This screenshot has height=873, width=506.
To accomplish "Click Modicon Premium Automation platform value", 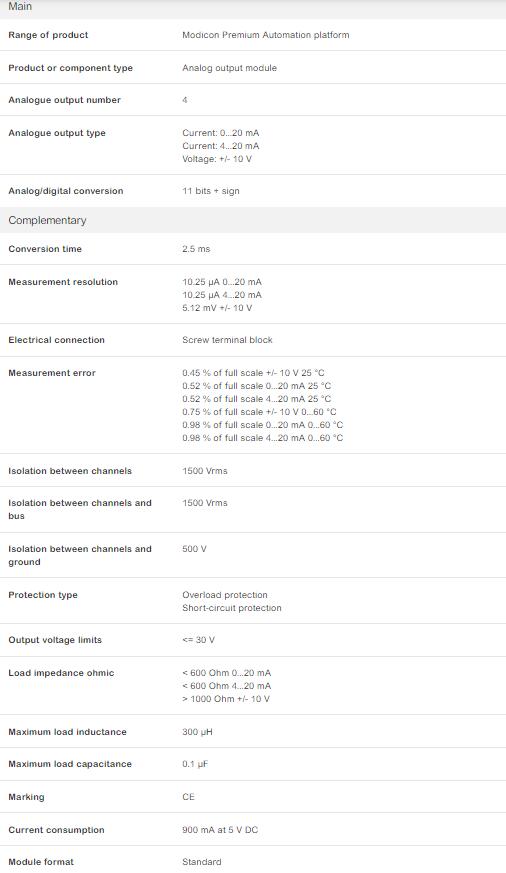I will 266,35.
